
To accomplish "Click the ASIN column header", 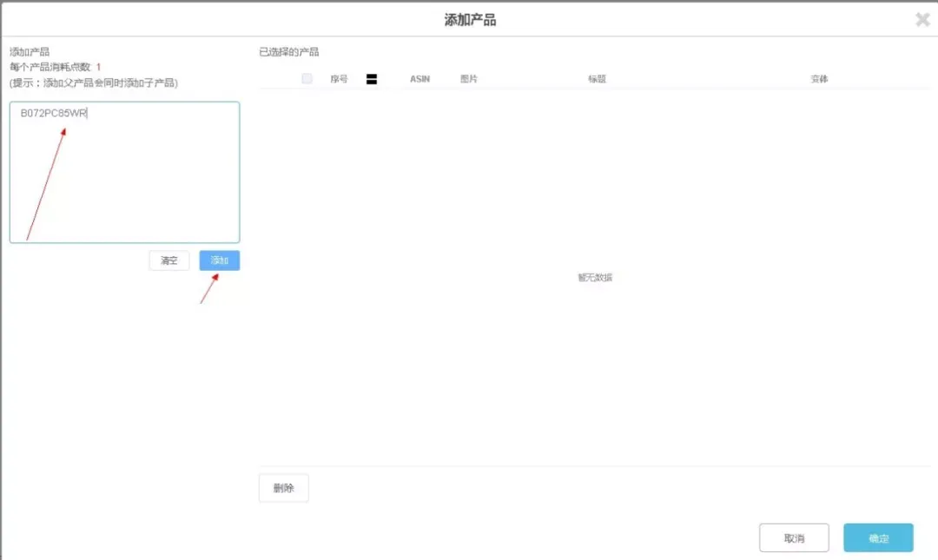I will click(x=420, y=79).
